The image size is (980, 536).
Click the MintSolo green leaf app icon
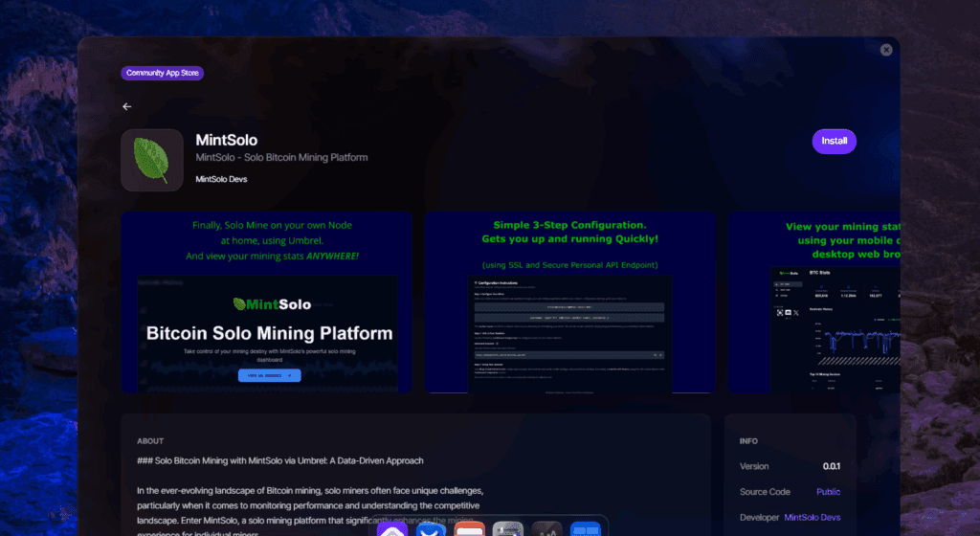click(x=152, y=161)
